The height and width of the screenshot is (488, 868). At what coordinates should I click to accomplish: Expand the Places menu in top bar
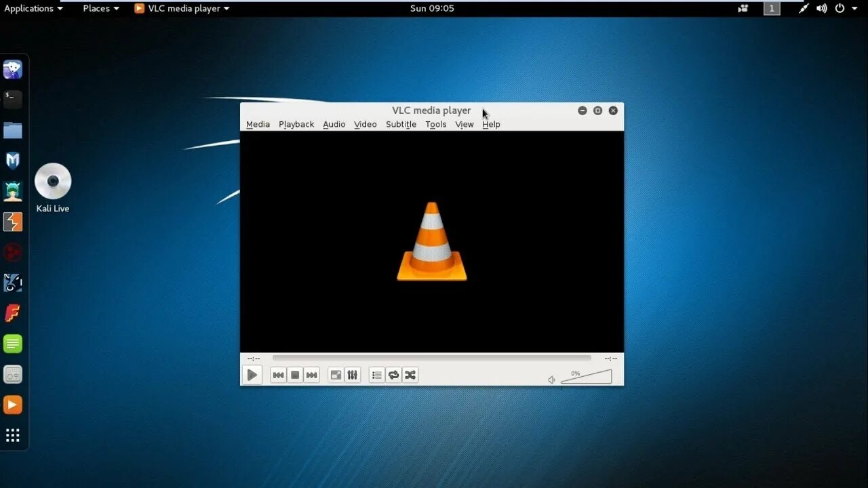click(101, 8)
